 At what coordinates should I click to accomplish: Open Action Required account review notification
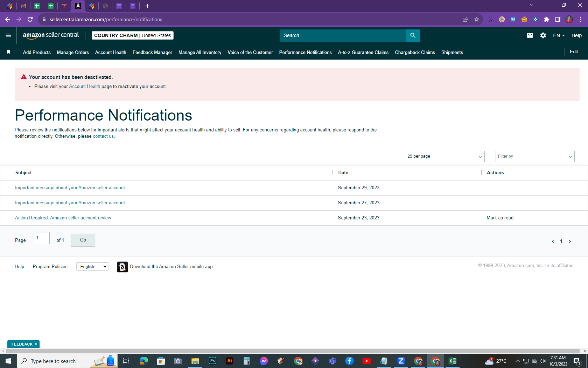pos(63,218)
